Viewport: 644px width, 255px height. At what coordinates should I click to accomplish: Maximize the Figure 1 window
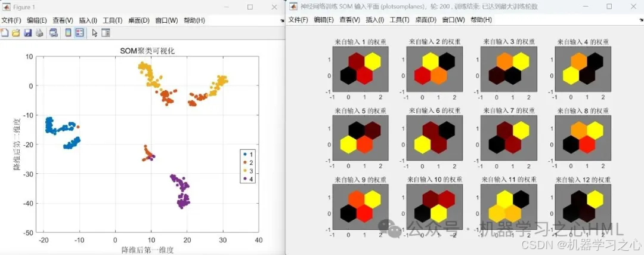pyautogui.click(x=250, y=7)
